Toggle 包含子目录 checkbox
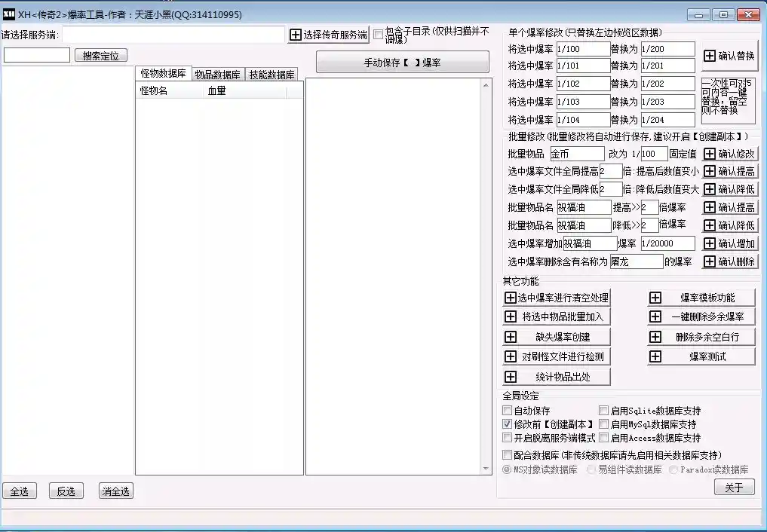Image resolution: width=767 pixels, height=532 pixels. (378, 34)
